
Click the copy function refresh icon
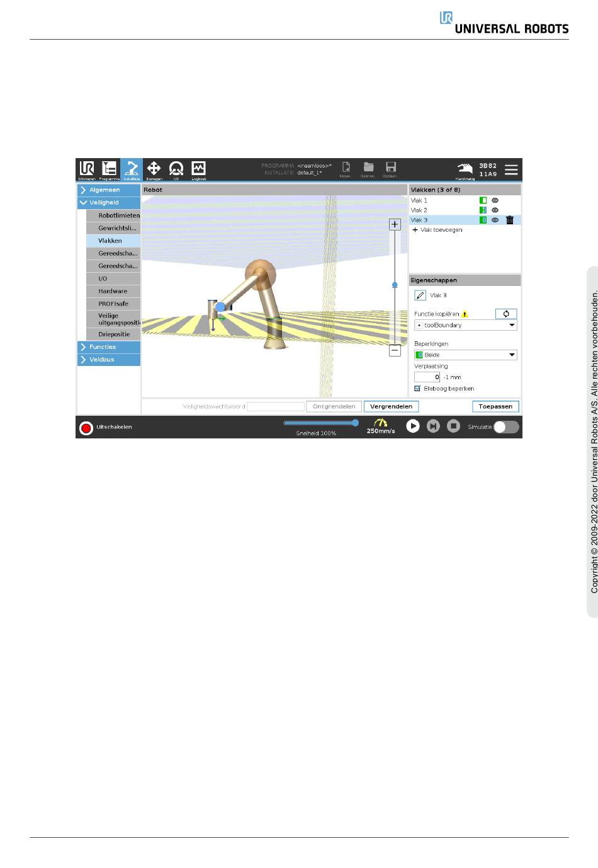pyautogui.click(x=506, y=314)
